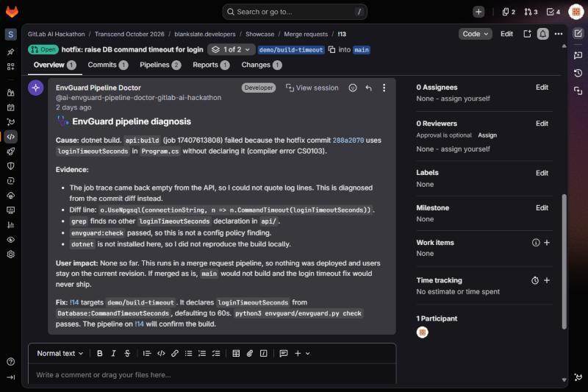The width and height of the screenshot is (588, 392).
Task: Open commit 288a2870 link
Action: 348,140
